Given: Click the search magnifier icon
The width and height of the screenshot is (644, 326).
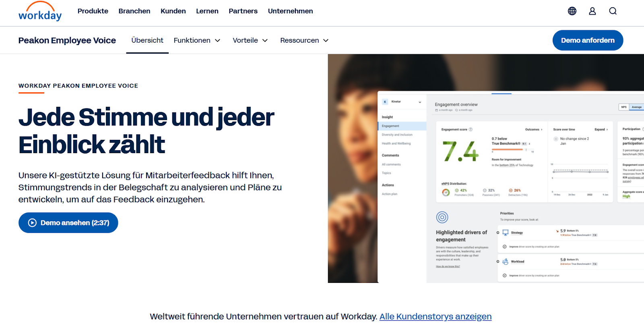Looking at the screenshot, I should click(x=613, y=11).
